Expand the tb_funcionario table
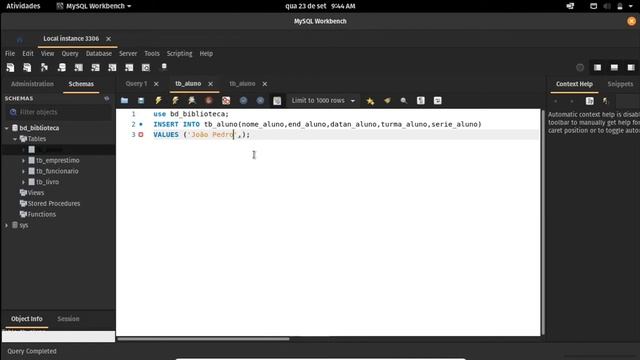640x360 pixels. pos(23,171)
